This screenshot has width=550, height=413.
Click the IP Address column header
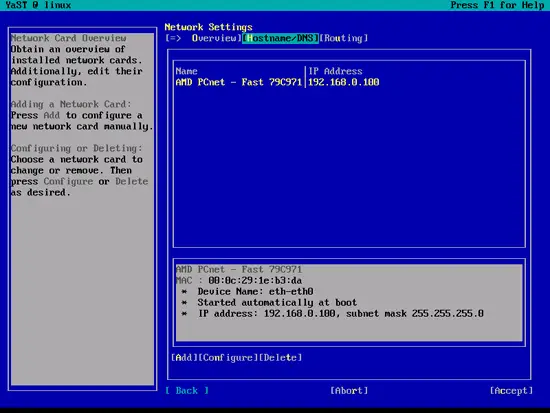pyautogui.click(x=335, y=71)
